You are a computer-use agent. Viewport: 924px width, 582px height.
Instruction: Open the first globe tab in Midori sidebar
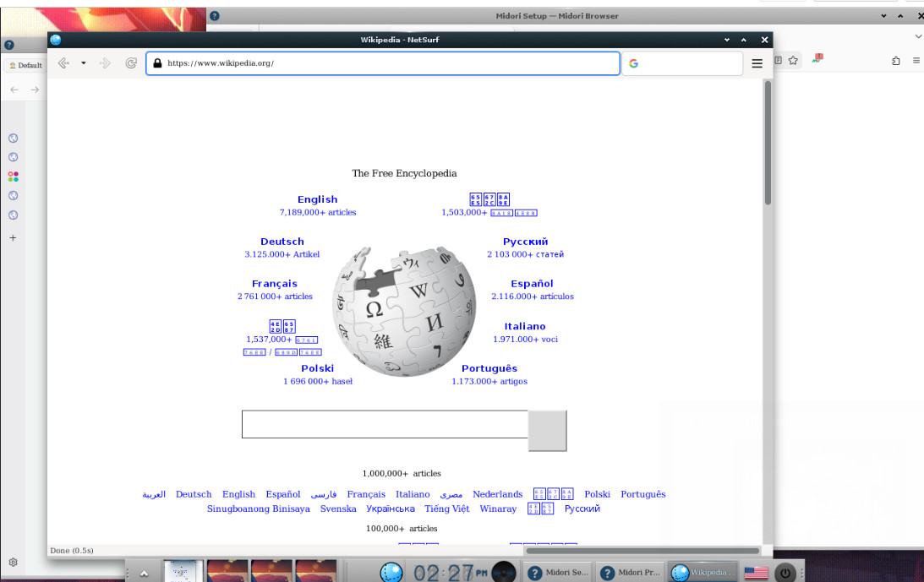click(x=13, y=138)
